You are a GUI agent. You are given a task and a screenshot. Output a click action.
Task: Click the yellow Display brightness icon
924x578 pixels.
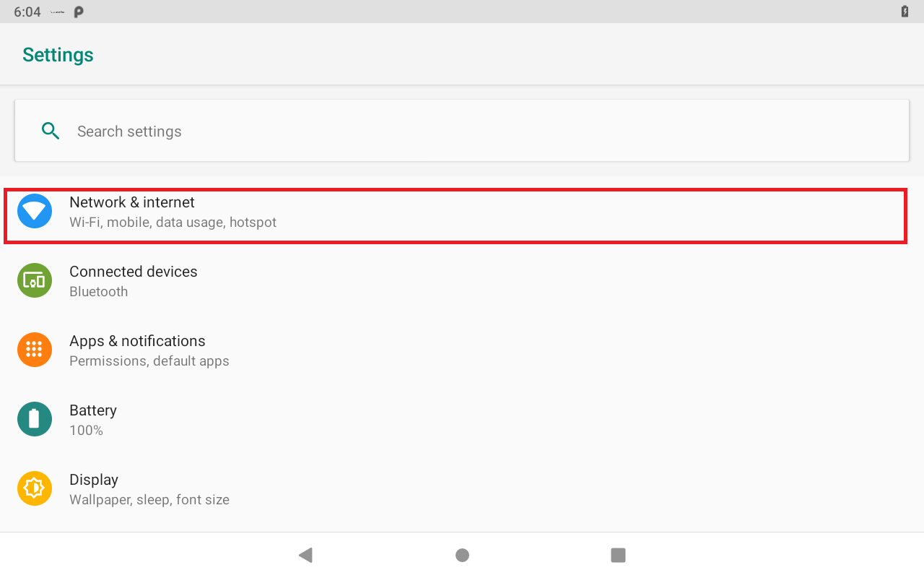(x=35, y=488)
